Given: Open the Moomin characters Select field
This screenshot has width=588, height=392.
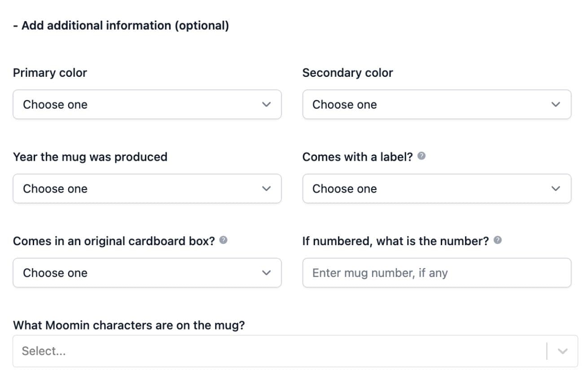Looking at the screenshot, I should click(295, 351).
